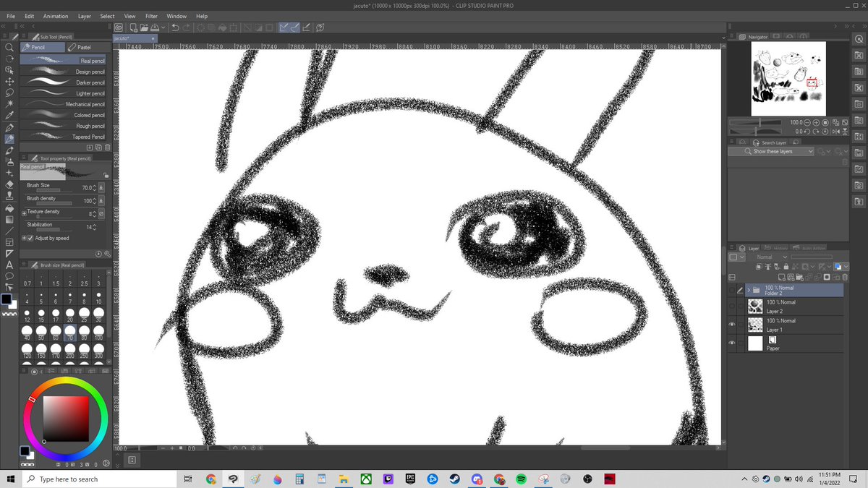
Task: Open the Filter menu
Action: [151, 16]
